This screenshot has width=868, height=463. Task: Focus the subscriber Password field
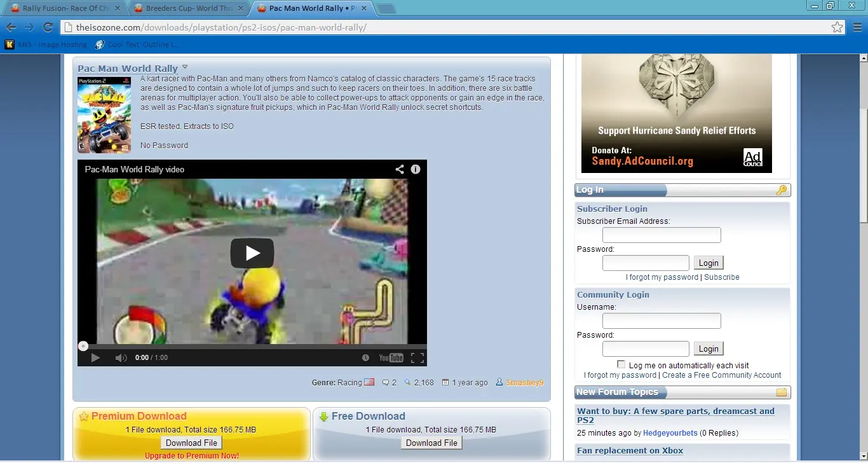click(646, 263)
